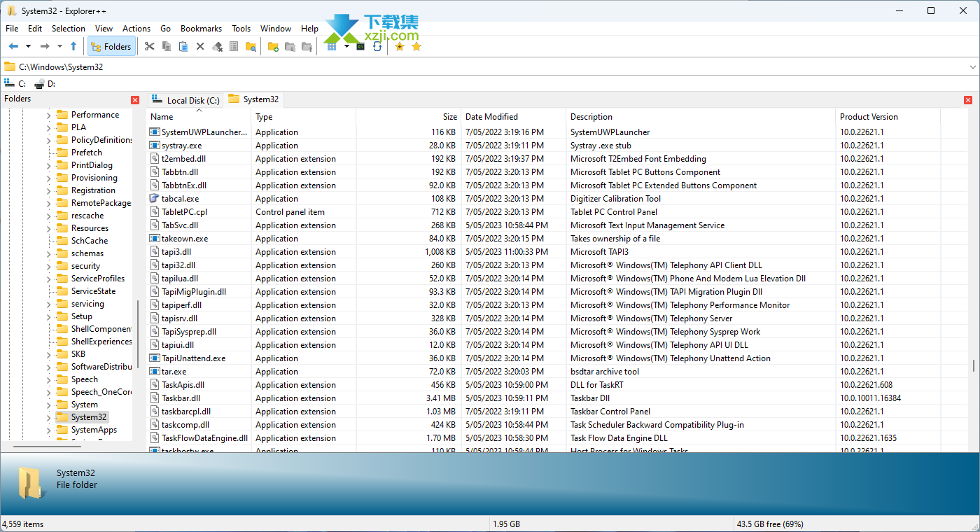Click the folder tree horizontal scrollbar
The image size is (980, 532).
click(48, 446)
